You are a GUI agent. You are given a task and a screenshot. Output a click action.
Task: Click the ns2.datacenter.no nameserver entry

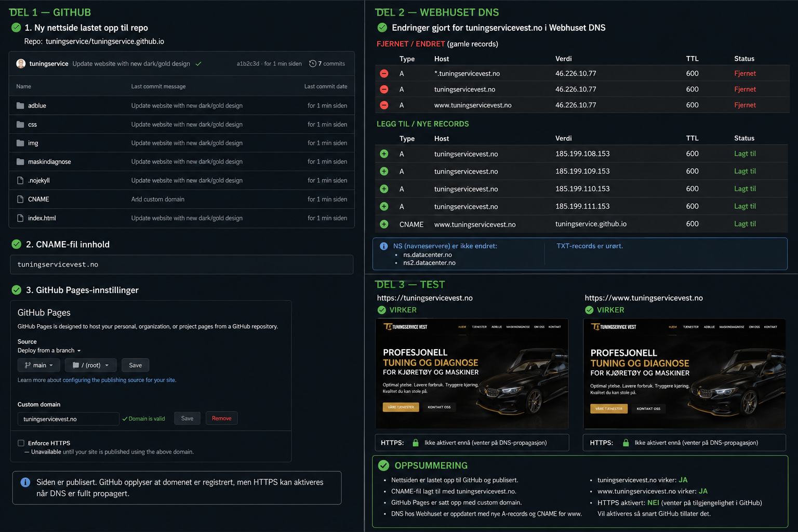429,263
